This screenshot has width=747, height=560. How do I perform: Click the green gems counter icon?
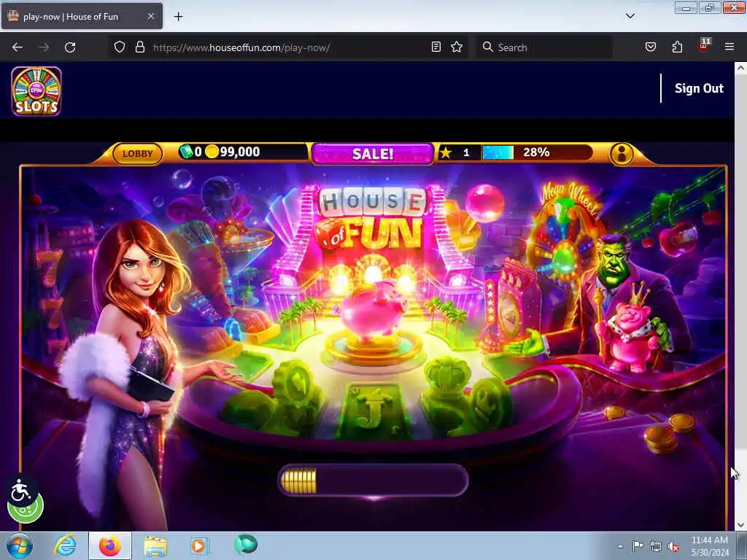point(185,152)
